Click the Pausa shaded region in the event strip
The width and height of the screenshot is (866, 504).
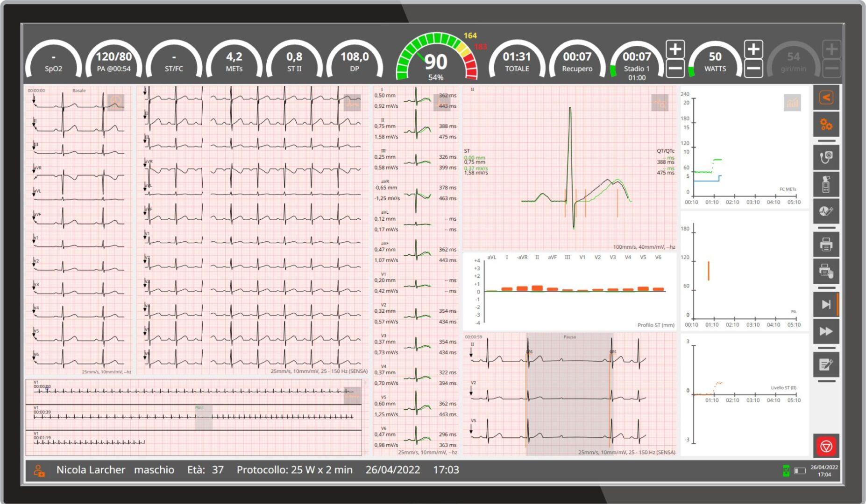click(569, 394)
